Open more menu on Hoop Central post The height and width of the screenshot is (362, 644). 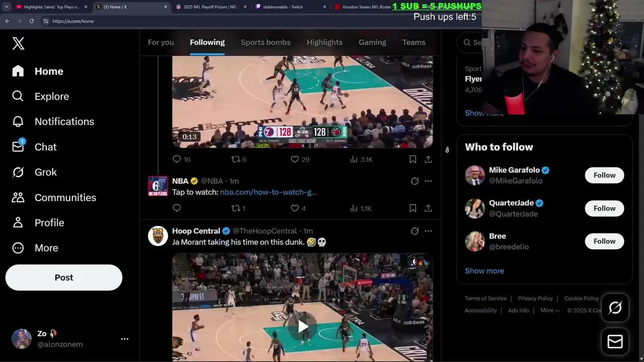428,231
